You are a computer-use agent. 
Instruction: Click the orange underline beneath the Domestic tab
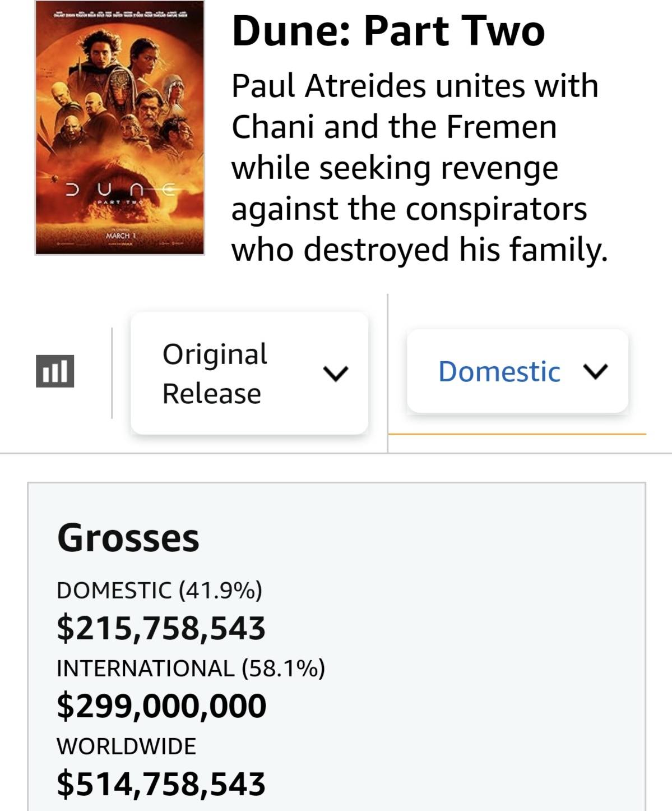tap(517, 434)
